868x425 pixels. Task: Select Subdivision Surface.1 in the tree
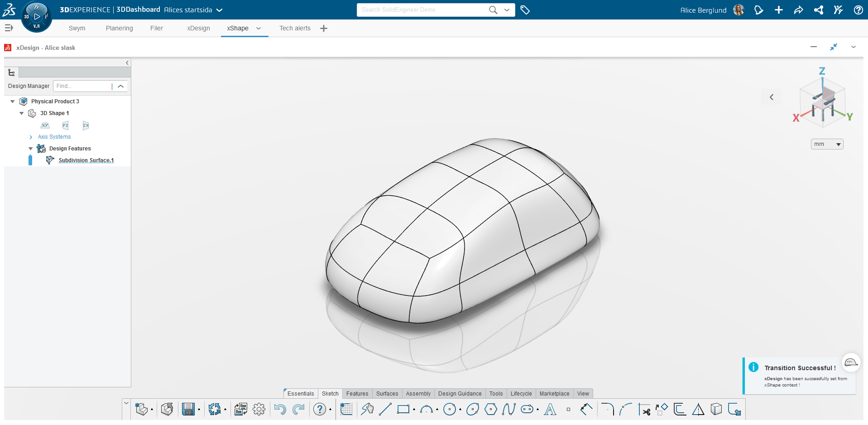tap(86, 160)
